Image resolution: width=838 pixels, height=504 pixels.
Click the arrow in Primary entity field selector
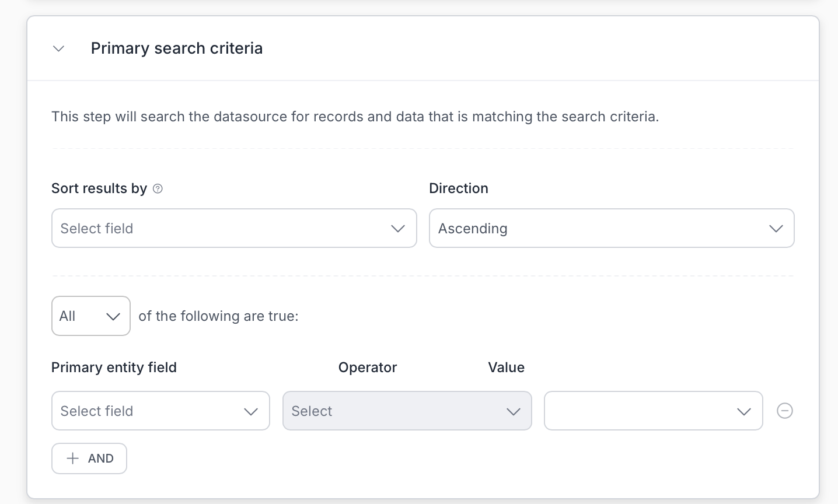coord(251,411)
